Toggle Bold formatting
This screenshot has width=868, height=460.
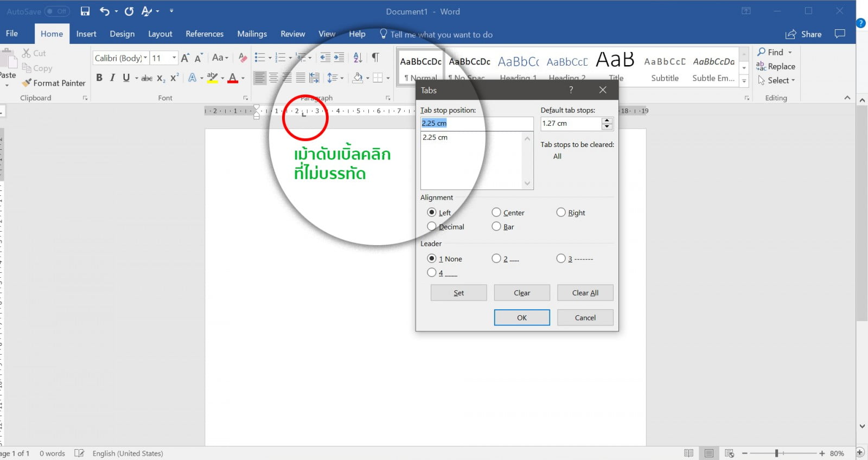tap(99, 78)
